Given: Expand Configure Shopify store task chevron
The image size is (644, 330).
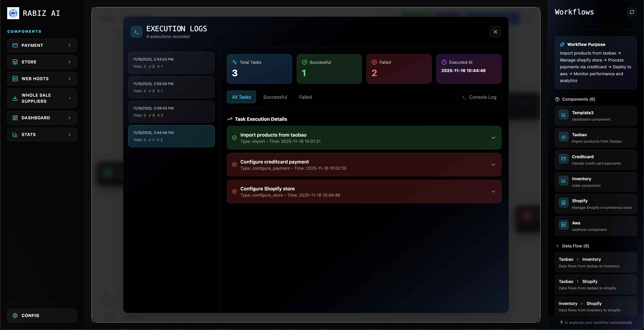Looking at the screenshot, I should 493,192.
